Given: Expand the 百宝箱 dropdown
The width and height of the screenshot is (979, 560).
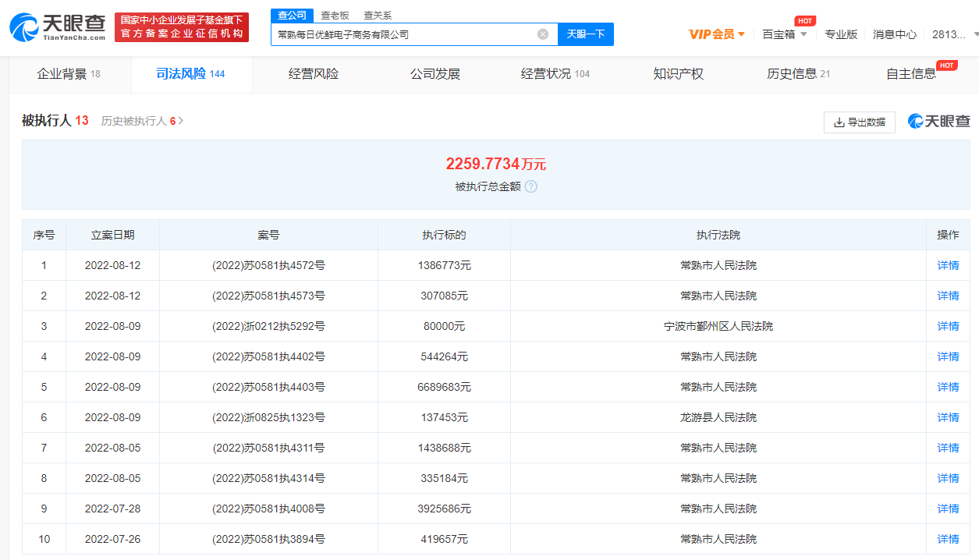Looking at the screenshot, I should click(x=784, y=34).
